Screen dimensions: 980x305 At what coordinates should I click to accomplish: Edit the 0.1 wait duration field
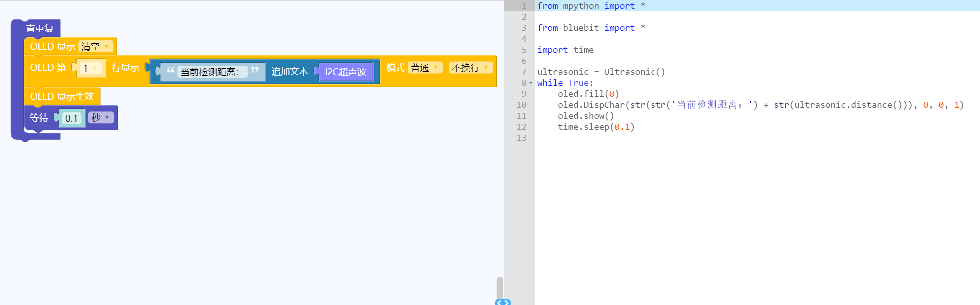click(x=71, y=118)
